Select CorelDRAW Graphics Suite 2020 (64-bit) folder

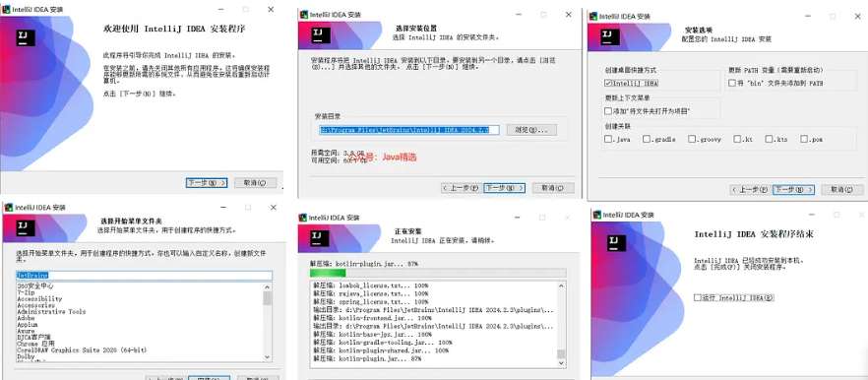82,350
